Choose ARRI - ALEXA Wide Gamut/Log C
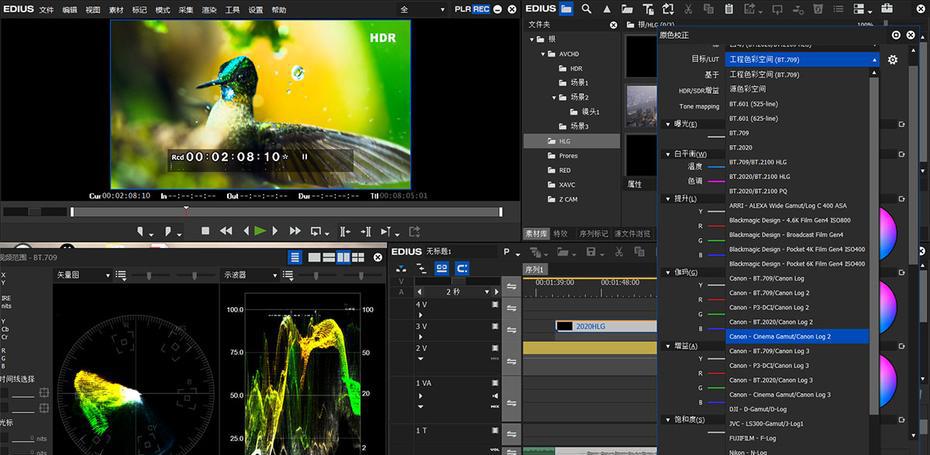 (x=797, y=206)
